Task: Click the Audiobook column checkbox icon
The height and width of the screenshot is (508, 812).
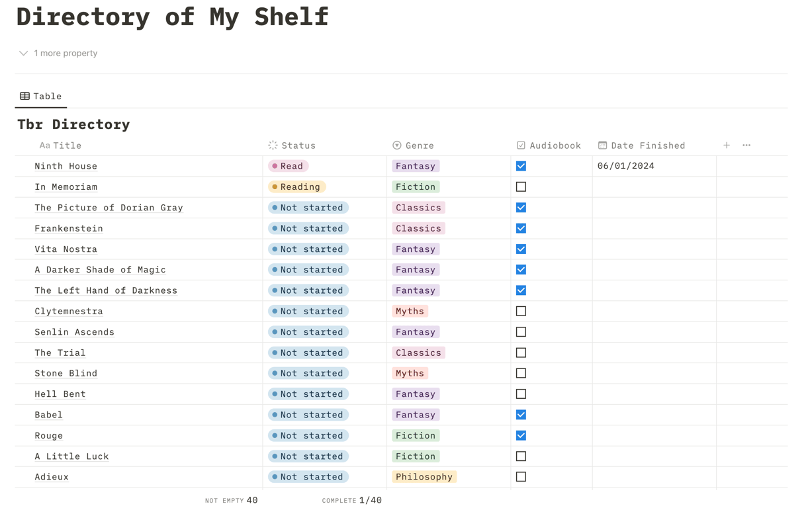Action: (521, 146)
